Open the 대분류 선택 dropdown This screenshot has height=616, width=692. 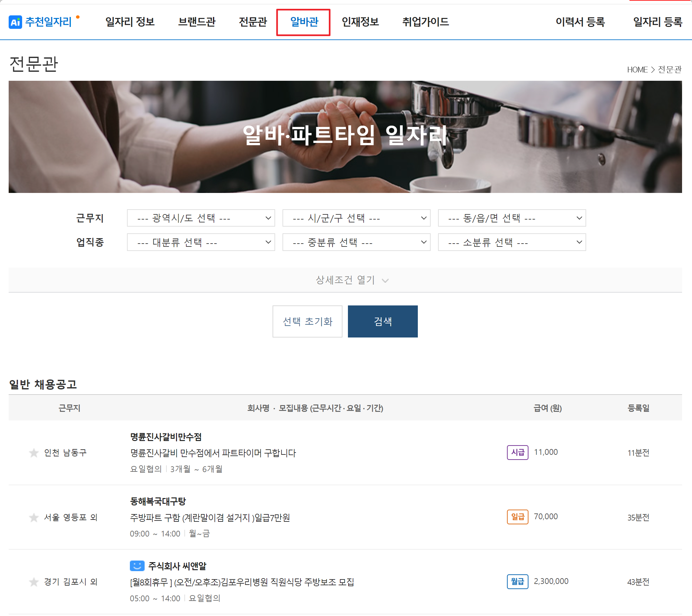(x=201, y=242)
